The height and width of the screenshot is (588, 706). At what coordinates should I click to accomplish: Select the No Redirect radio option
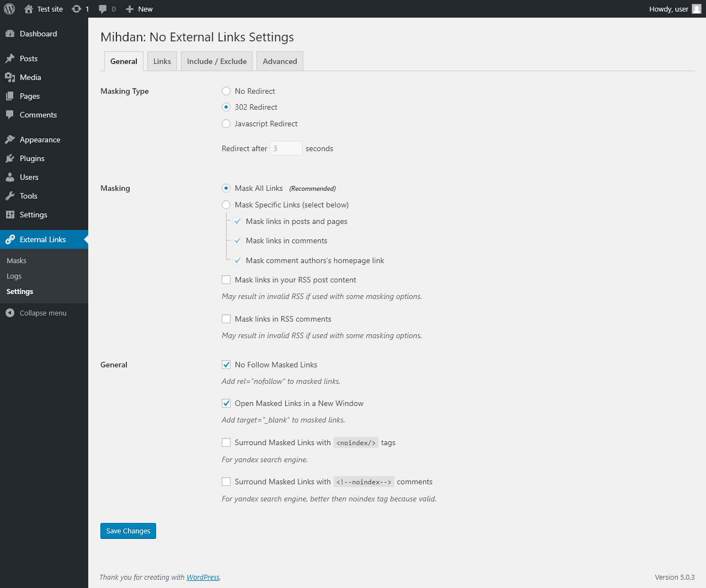(x=226, y=91)
